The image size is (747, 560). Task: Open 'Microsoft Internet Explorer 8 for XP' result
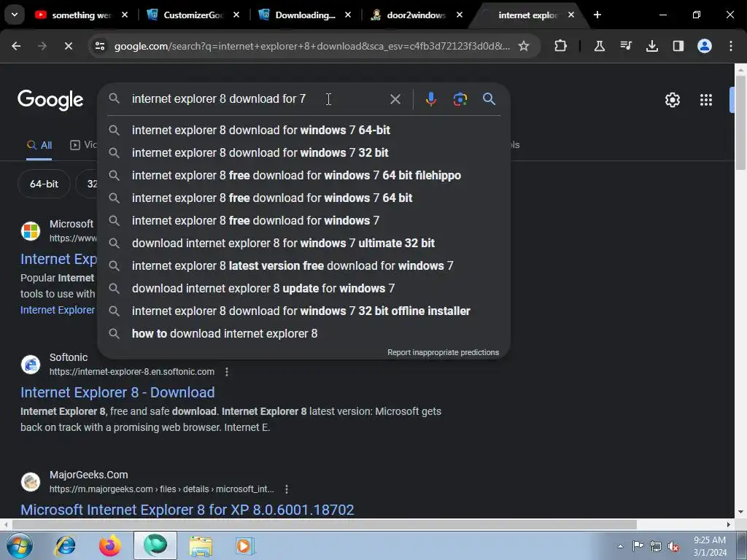click(187, 510)
